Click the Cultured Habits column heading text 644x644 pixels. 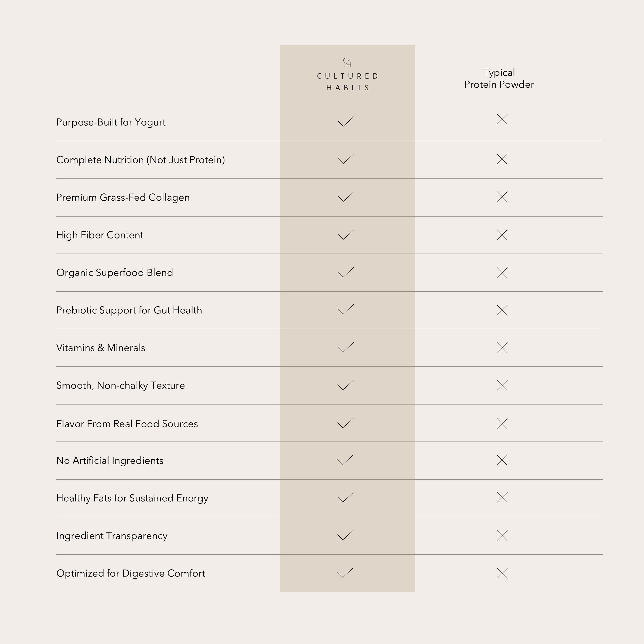tap(347, 82)
